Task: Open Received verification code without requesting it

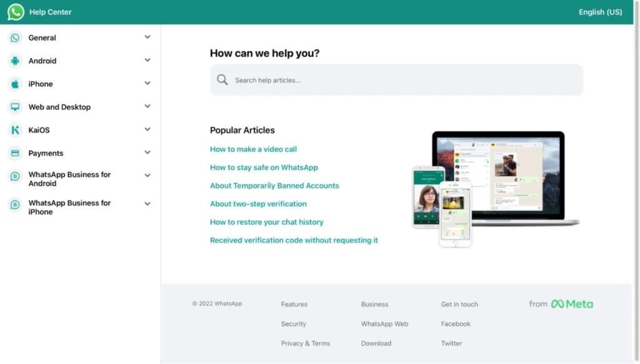Action: click(294, 240)
